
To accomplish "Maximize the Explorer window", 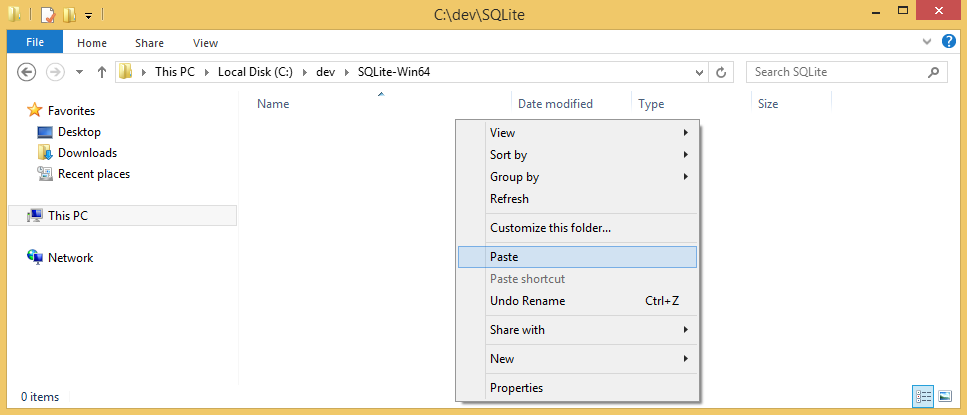I will tap(903, 10).
